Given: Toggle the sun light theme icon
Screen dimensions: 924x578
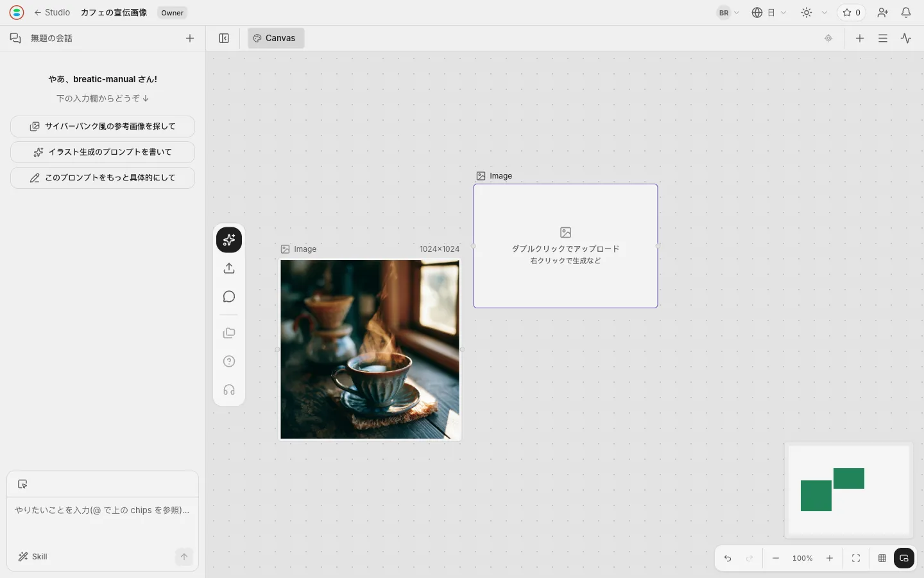Looking at the screenshot, I should (807, 12).
